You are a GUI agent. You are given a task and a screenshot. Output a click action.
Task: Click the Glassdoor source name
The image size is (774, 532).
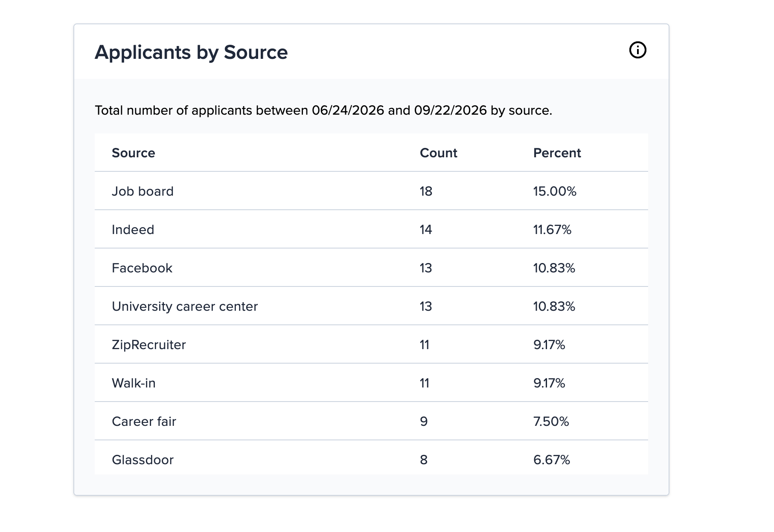(x=143, y=460)
